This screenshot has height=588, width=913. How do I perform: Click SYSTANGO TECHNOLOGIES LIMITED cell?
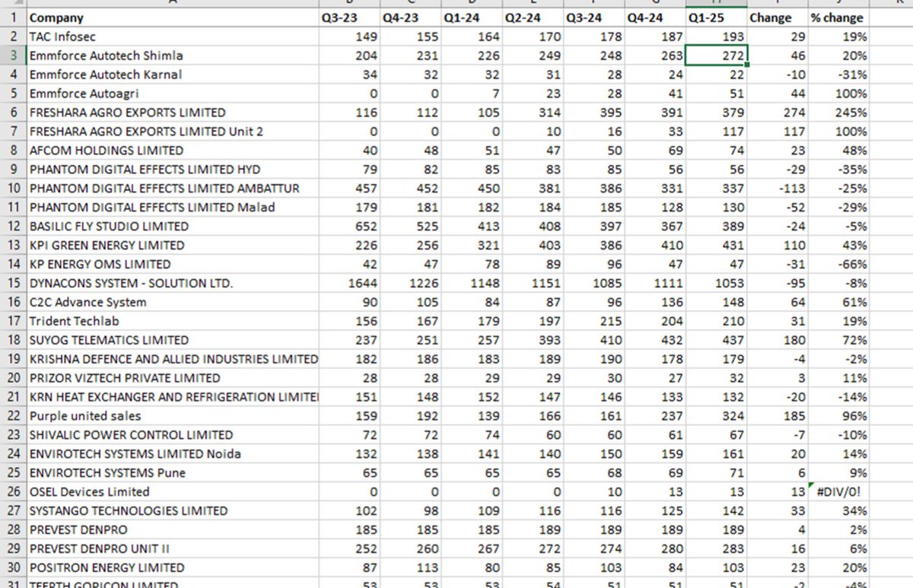(173, 510)
